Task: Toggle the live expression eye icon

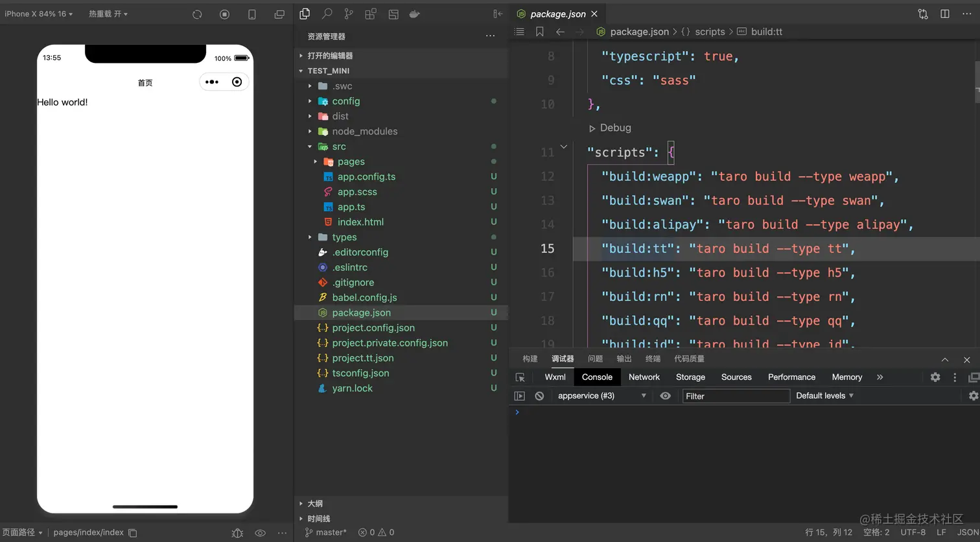Action: tap(665, 395)
